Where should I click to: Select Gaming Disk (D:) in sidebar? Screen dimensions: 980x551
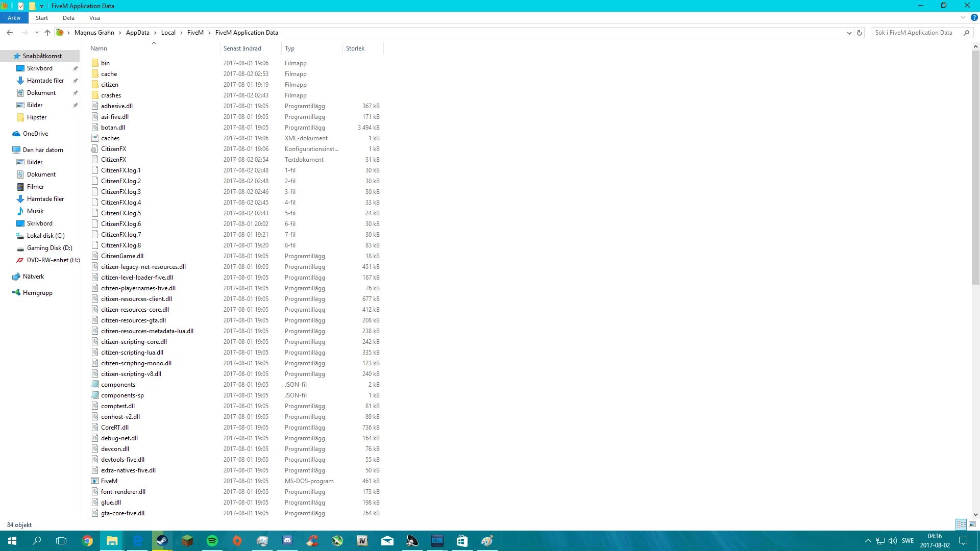[50, 248]
